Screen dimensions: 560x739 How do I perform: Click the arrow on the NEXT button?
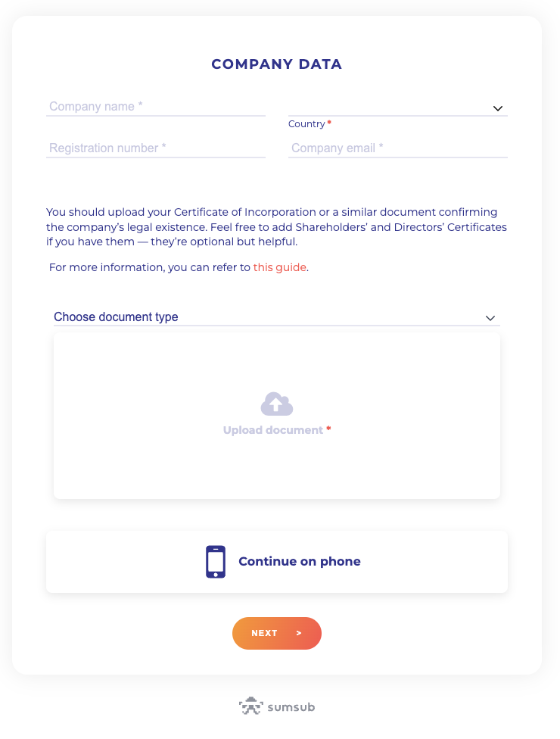pyautogui.click(x=299, y=634)
